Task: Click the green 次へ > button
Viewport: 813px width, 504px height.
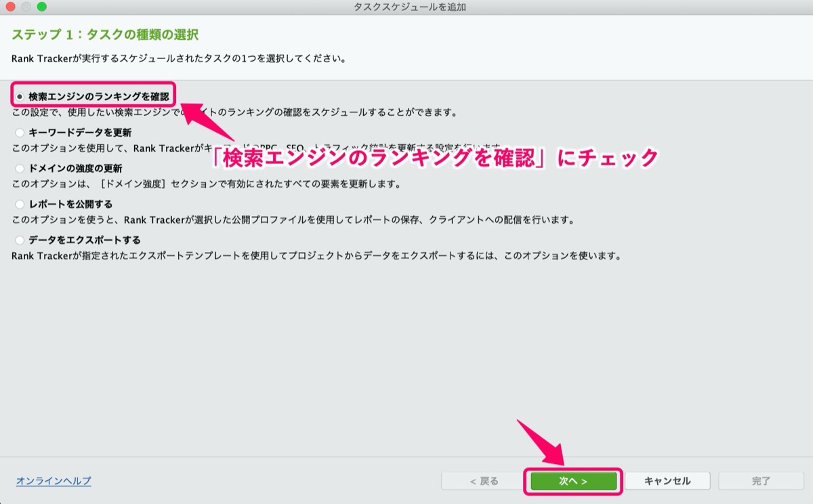Action: pyautogui.click(x=573, y=481)
